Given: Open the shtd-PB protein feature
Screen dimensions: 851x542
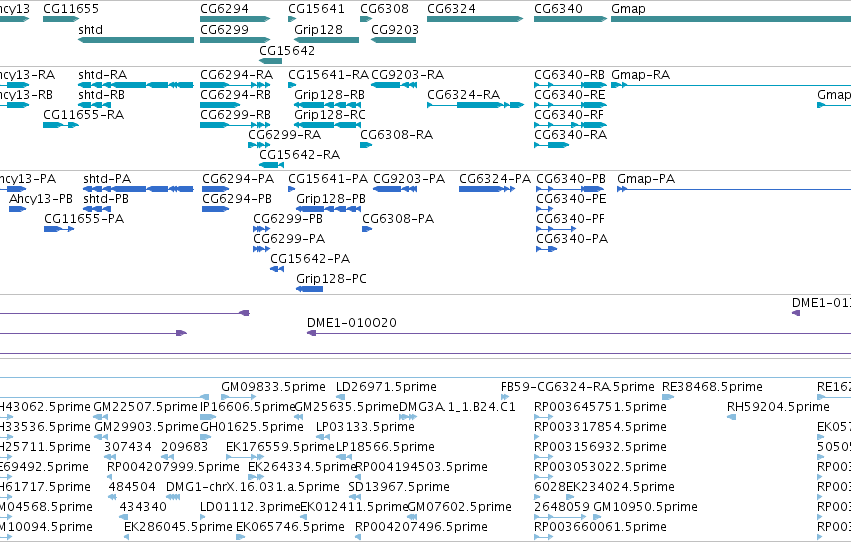Looking at the screenshot, I should tap(97, 209).
